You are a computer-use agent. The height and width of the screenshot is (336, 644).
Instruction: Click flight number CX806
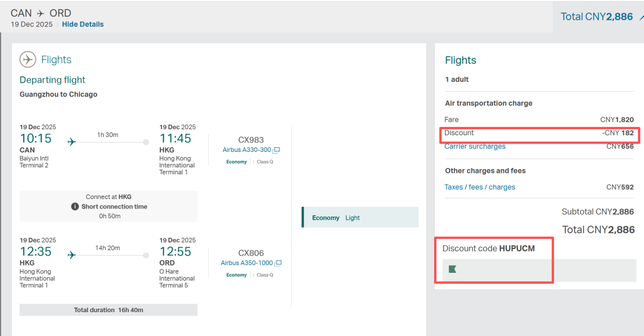coord(250,253)
